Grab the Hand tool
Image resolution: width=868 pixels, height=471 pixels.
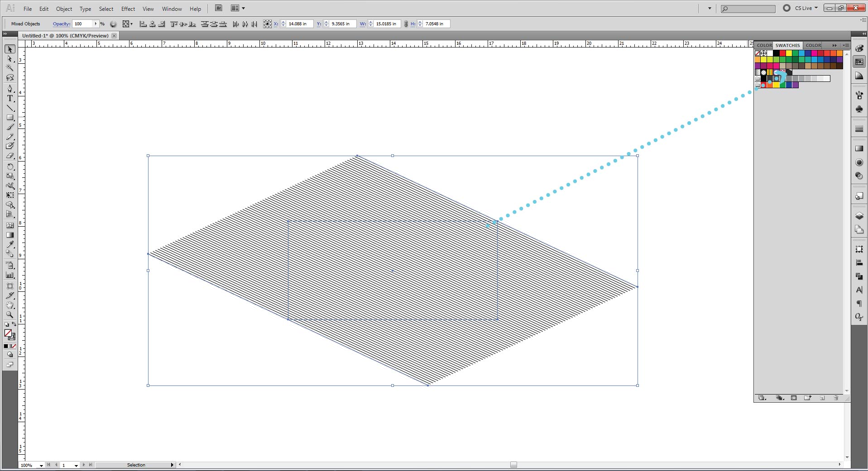10,305
